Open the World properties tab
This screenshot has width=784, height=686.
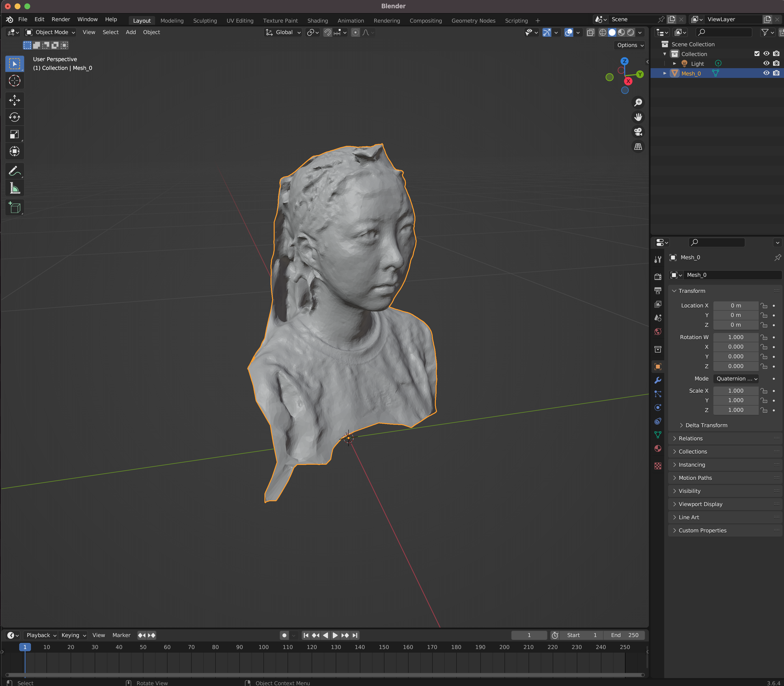point(658,332)
